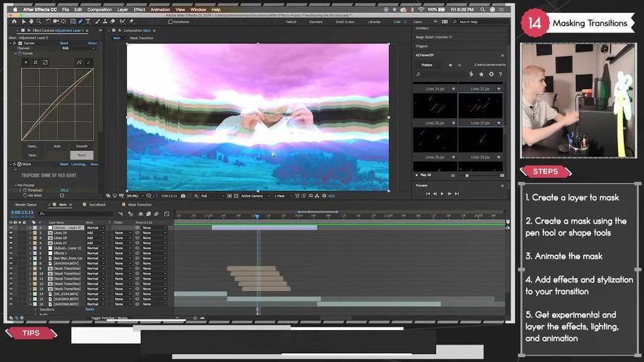
Task: Open the Composition menu
Action: (99, 9)
